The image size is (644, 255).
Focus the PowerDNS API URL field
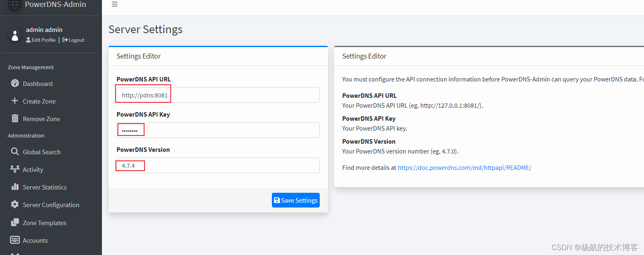[218, 95]
